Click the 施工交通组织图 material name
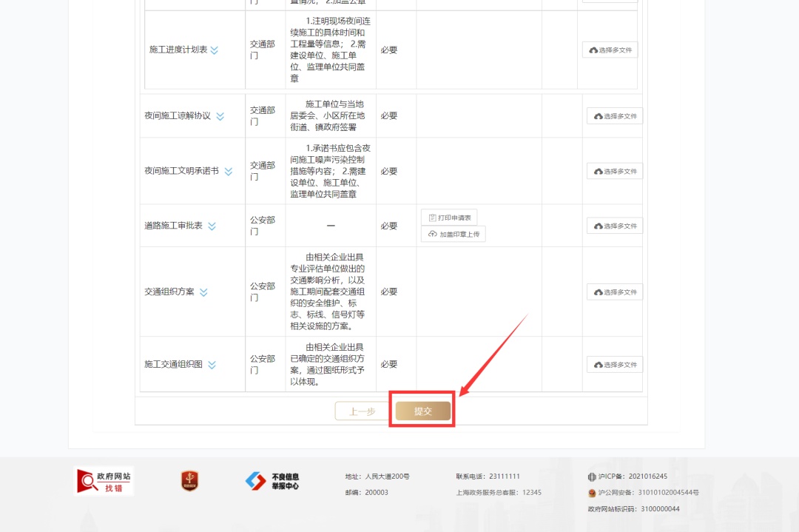This screenshot has height=532, width=799. (x=173, y=364)
